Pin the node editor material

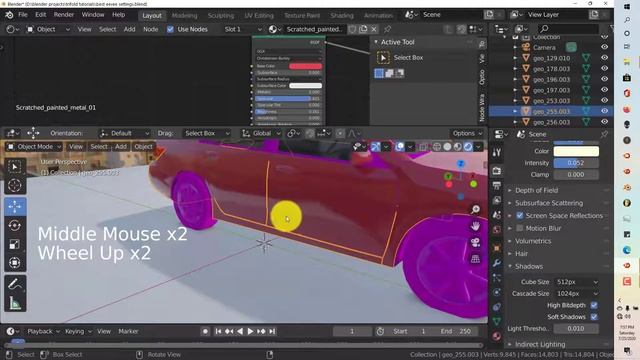pos(387,29)
